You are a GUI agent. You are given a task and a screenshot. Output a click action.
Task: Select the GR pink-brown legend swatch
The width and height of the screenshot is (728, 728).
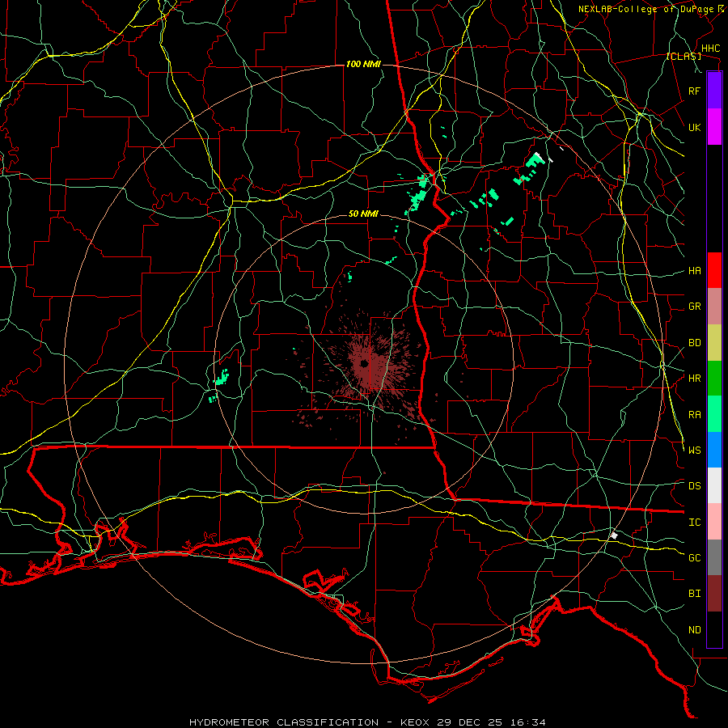coord(714,307)
